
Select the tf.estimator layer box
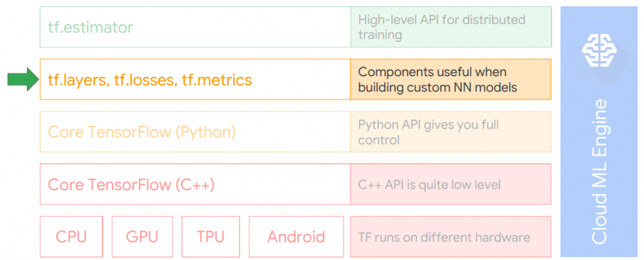tap(195, 27)
